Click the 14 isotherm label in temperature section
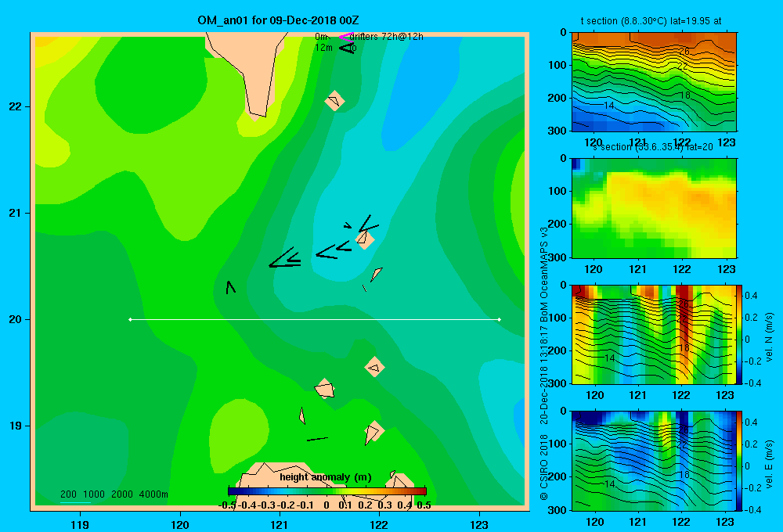The height and width of the screenshot is (532, 783). click(x=608, y=106)
